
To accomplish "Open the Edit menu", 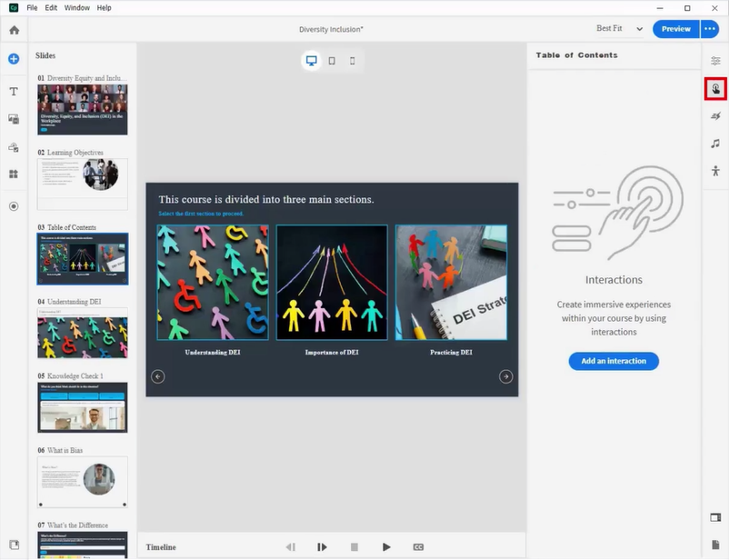I will (51, 8).
